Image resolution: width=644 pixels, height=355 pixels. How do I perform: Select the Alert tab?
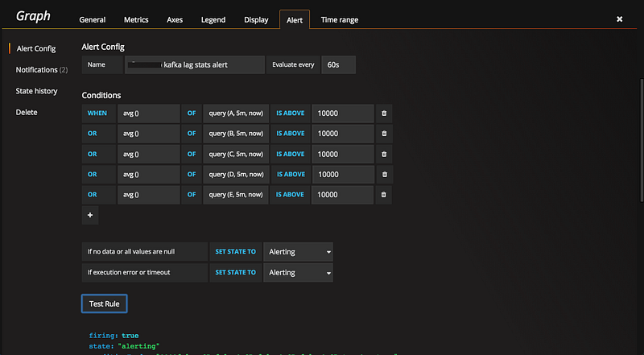pyautogui.click(x=295, y=19)
